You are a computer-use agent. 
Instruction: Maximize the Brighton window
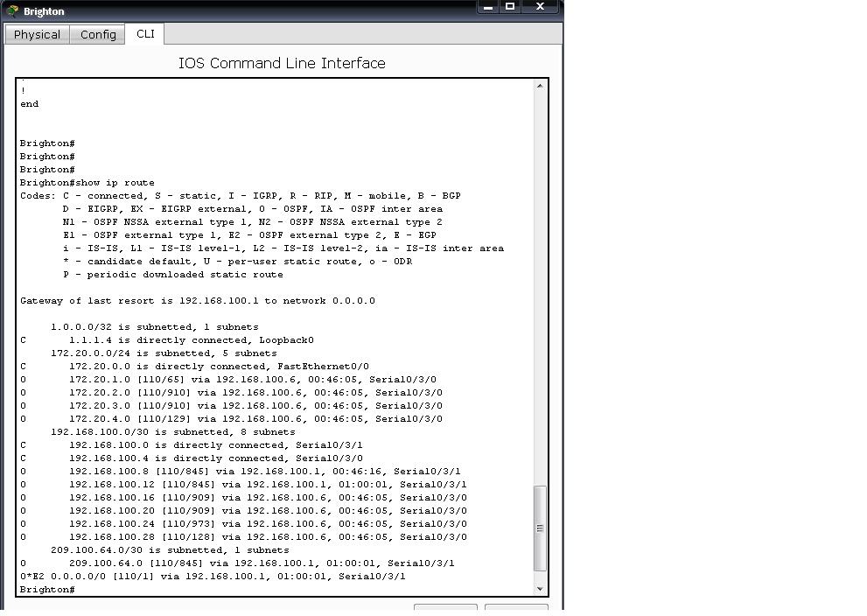pyautogui.click(x=510, y=7)
